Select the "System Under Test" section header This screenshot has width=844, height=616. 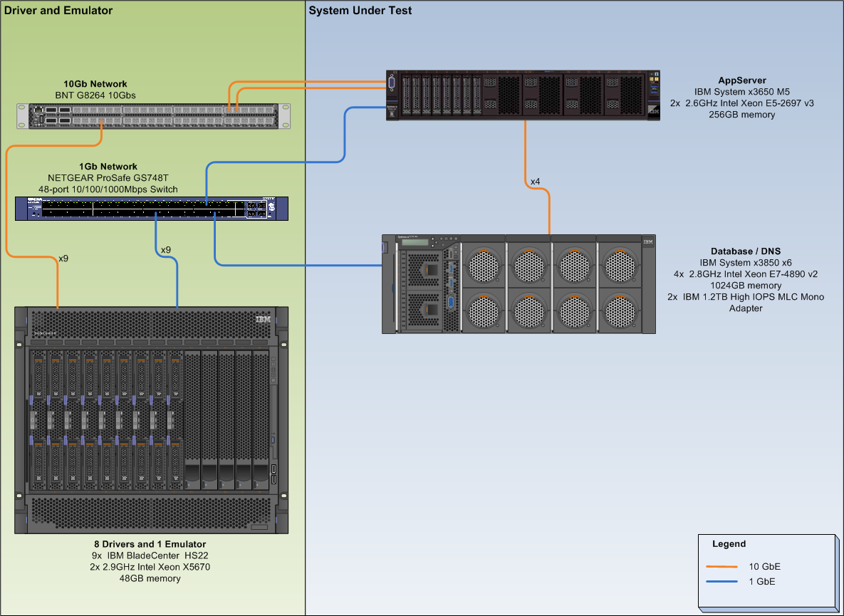point(360,11)
